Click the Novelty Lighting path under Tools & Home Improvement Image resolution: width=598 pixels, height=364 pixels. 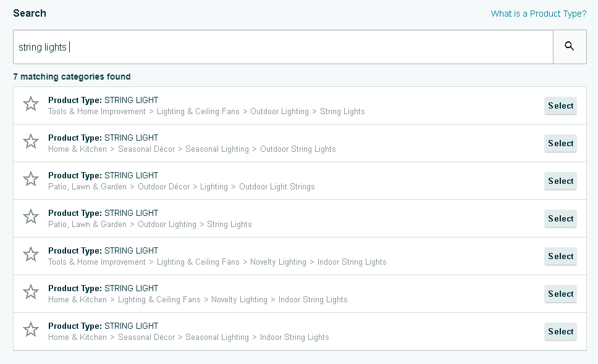[217, 262]
